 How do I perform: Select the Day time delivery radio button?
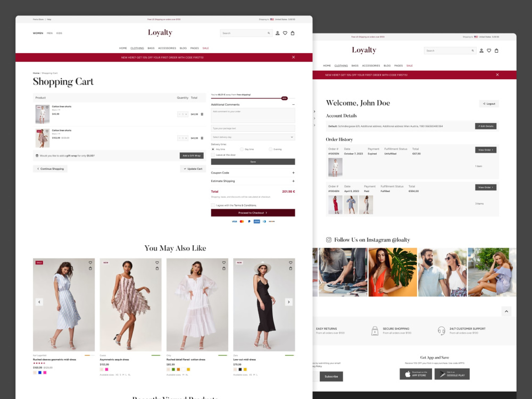click(x=242, y=149)
